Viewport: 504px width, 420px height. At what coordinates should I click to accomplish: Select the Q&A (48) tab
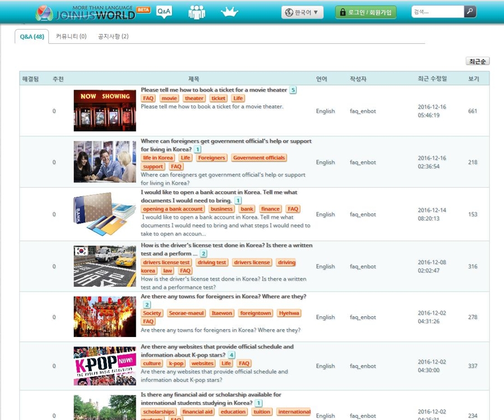click(32, 36)
